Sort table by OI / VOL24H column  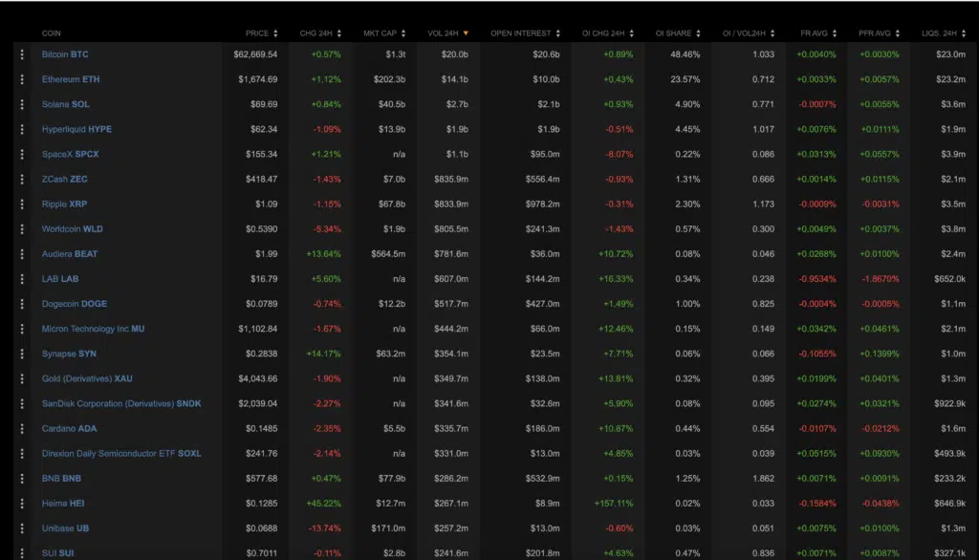pyautogui.click(x=749, y=33)
